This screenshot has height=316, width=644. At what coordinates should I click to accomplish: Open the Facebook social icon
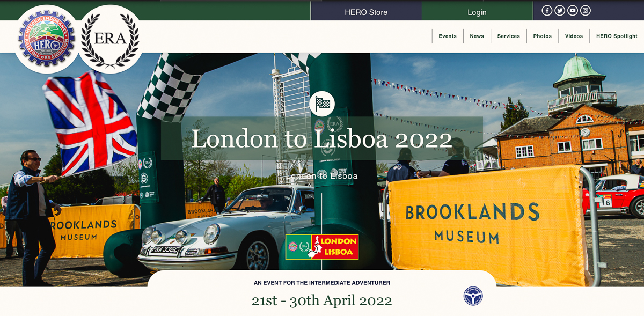pos(547,10)
